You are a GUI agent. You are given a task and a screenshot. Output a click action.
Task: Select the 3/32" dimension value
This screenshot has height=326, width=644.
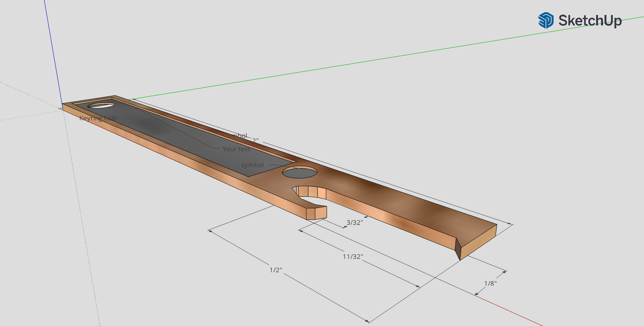pos(355,222)
